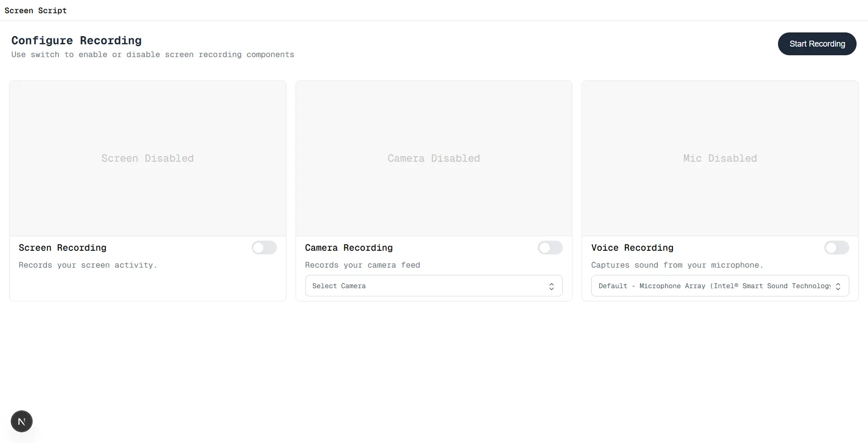This screenshot has height=443, width=868.
Task: Click the circular N avatar icon
Action: coord(21,421)
